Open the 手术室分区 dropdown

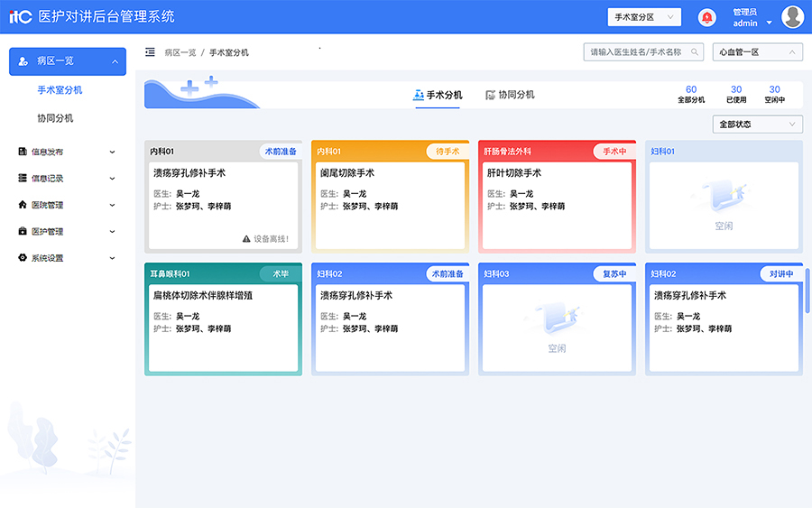coord(644,17)
